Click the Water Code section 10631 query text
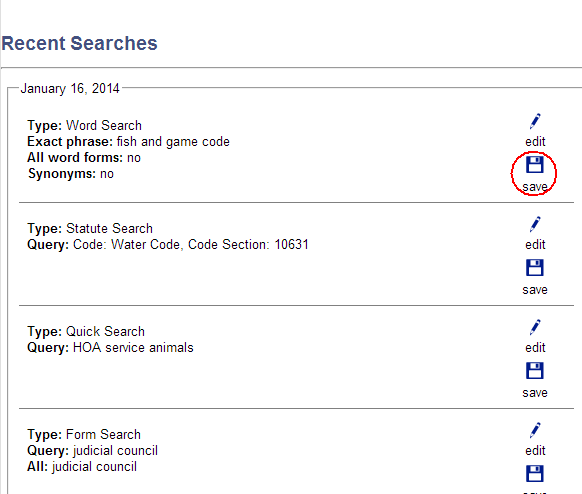 click(191, 245)
